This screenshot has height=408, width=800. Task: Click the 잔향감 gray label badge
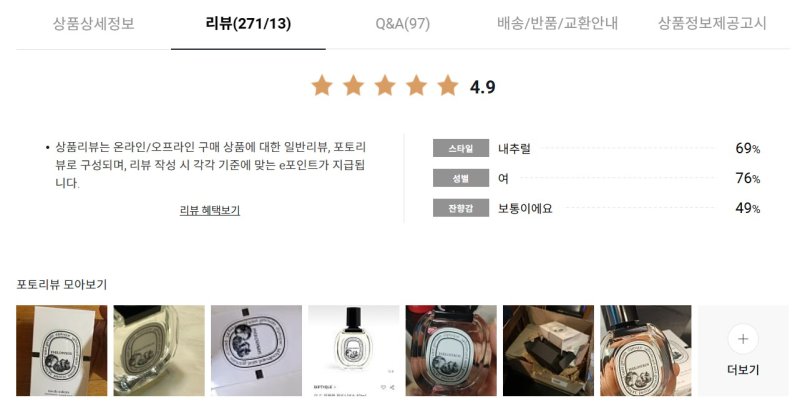[461, 208]
